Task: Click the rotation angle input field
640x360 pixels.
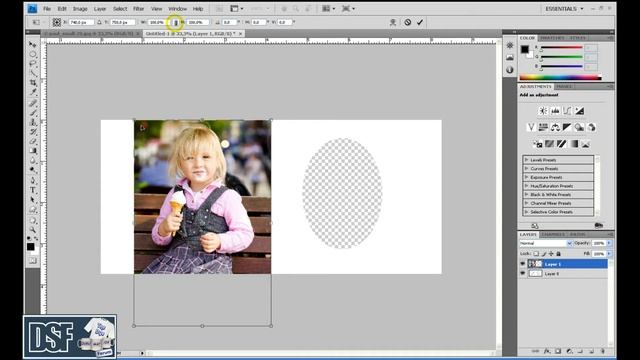Action: 229,22
